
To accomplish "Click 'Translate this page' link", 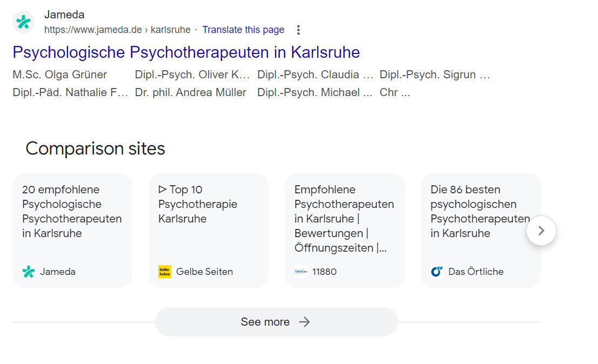I will click(x=243, y=30).
